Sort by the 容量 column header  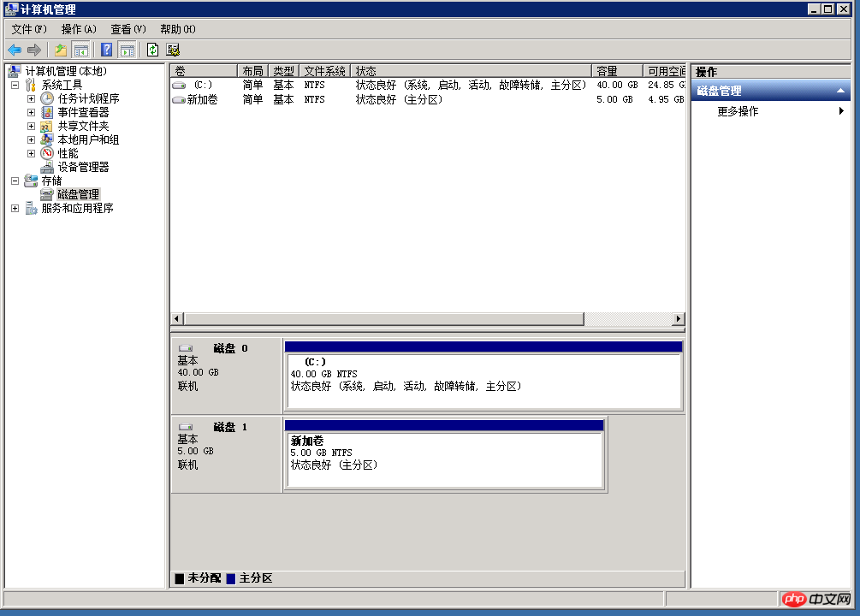(x=618, y=71)
